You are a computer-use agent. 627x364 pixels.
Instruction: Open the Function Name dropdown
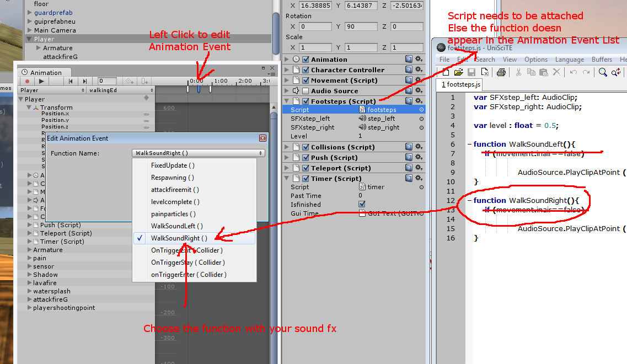198,153
